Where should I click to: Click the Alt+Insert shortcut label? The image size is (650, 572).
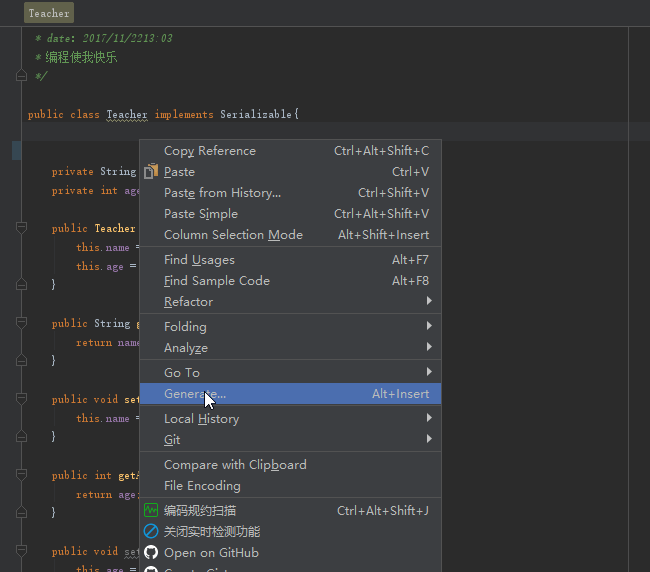(x=400, y=394)
